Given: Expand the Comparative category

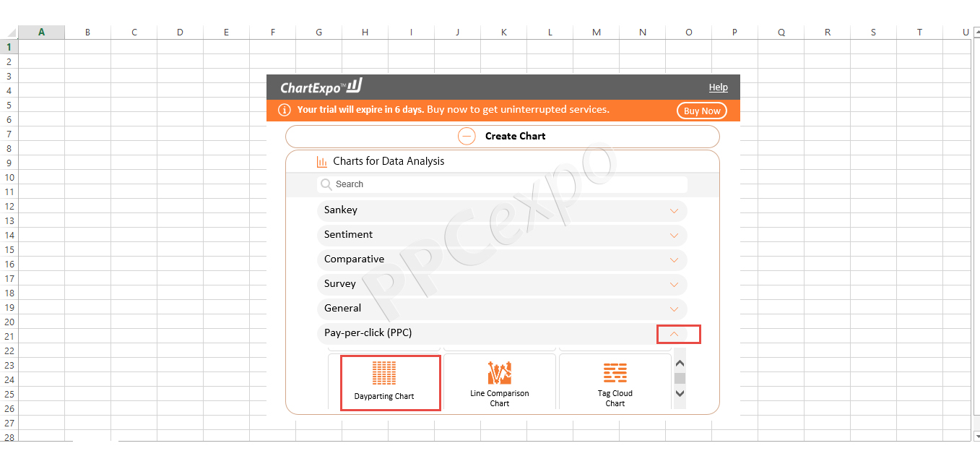Looking at the screenshot, I should tap(502, 259).
